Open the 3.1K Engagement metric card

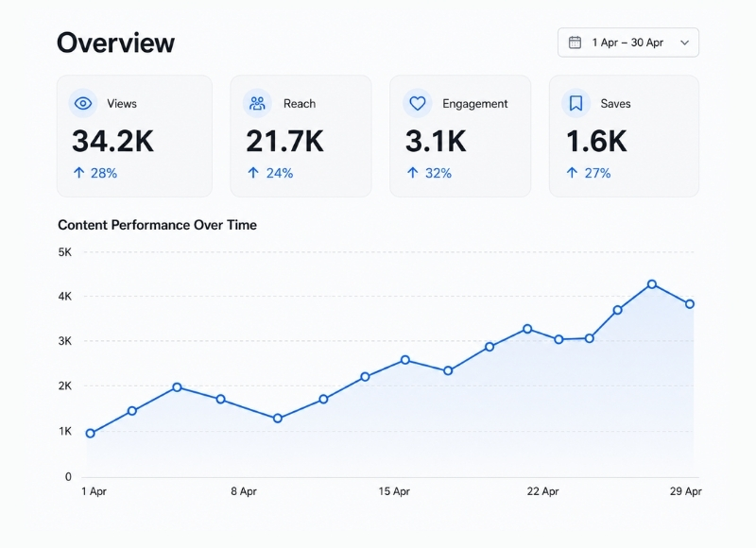tap(460, 136)
